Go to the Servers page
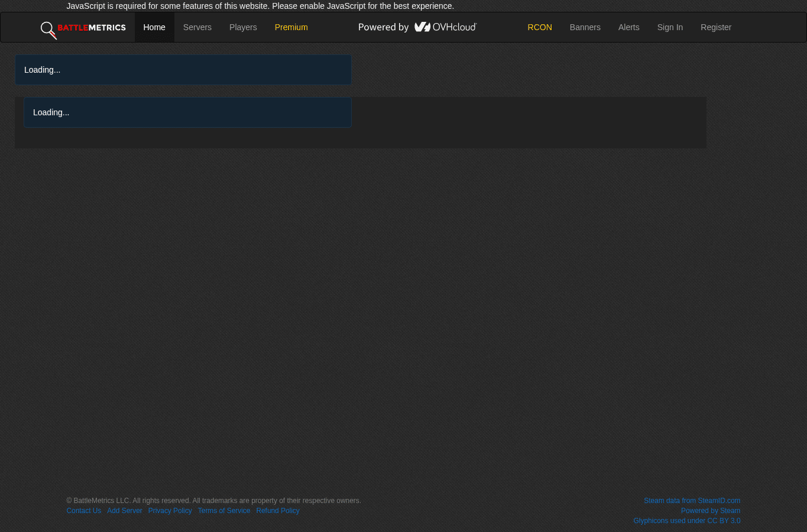Image resolution: width=807 pixels, height=532 pixels. tap(197, 27)
